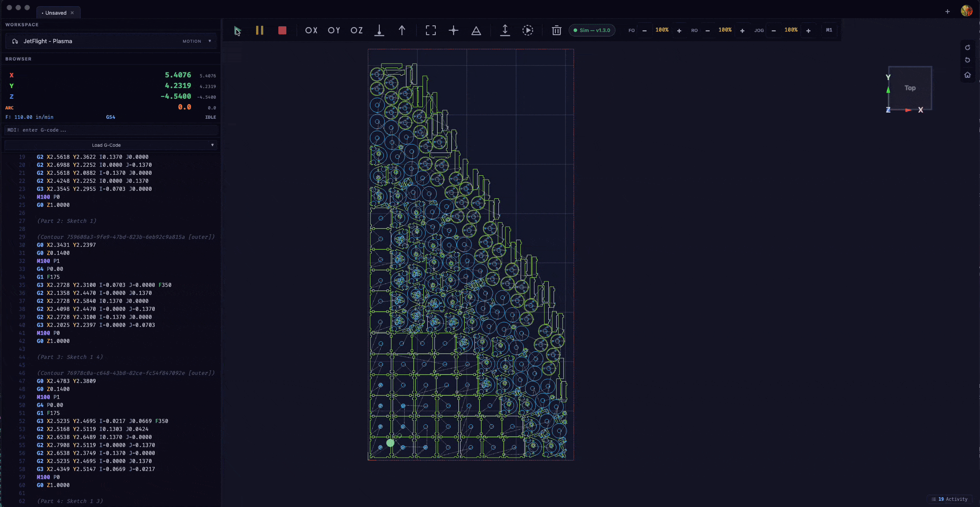
Task: Click the counter-clockwise rotate view icon
Action: point(968,60)
